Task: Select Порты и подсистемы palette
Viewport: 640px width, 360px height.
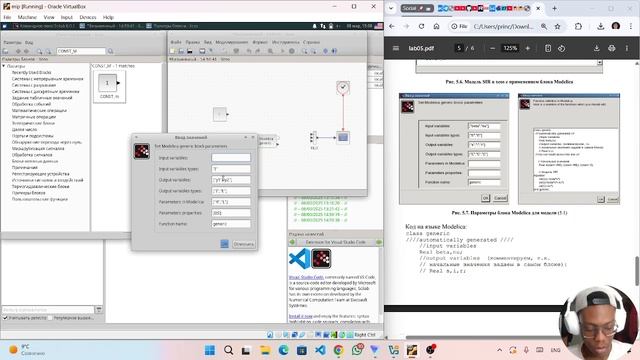Action: [33, 136]
